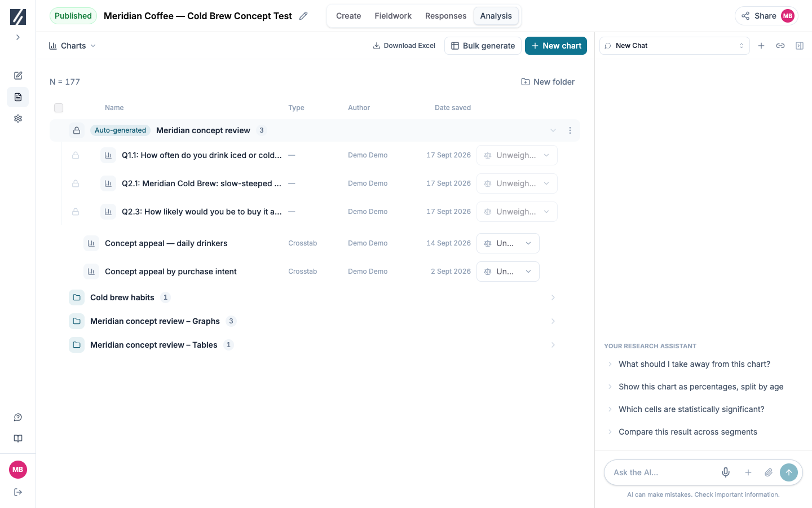Click Bulk generate button

(483, 46)
